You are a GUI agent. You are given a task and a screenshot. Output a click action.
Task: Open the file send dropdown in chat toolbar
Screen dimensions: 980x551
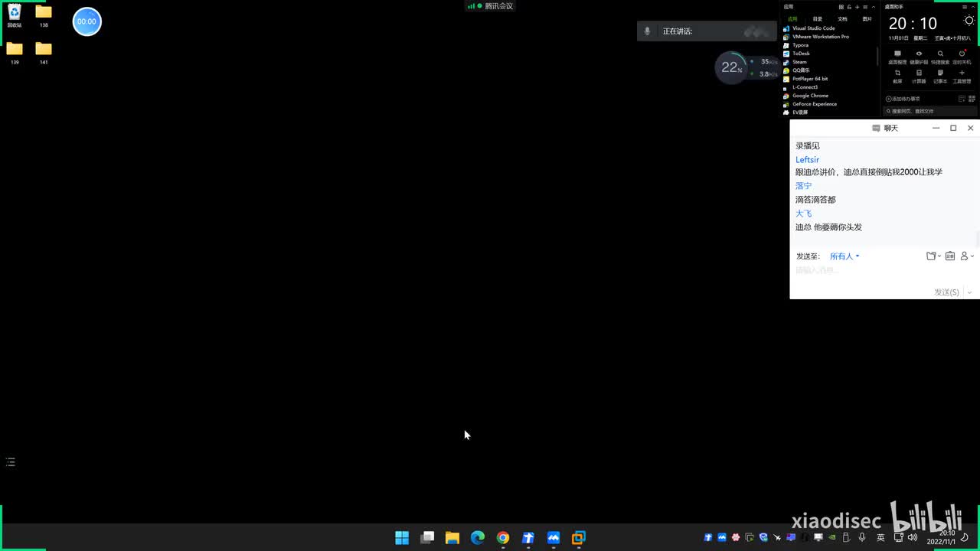[x=933, y=256]
